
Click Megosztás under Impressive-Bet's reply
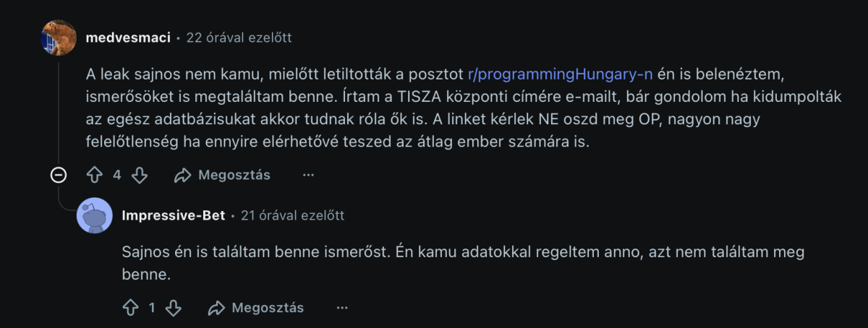[256, 308]
